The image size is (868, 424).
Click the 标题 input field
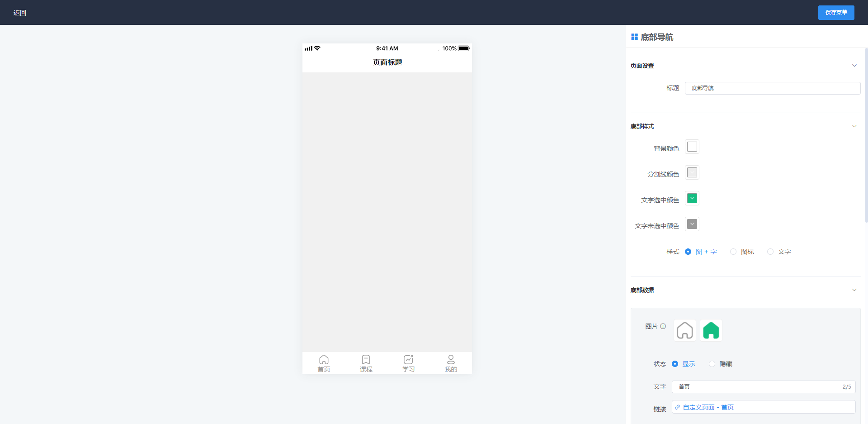click(x=773, y=88)
